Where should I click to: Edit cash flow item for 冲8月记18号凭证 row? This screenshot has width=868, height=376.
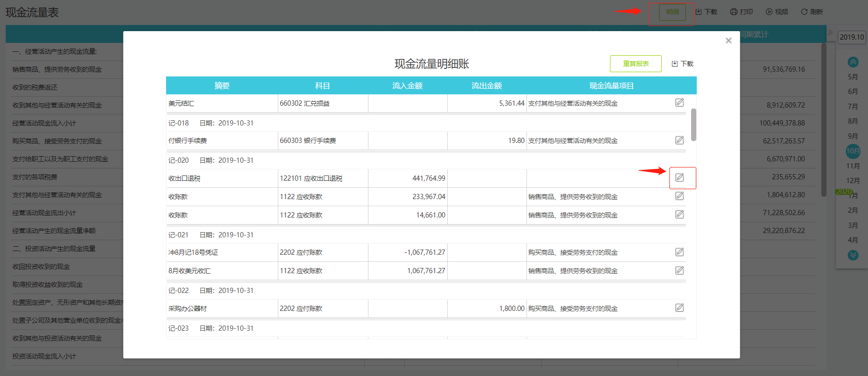click(679, 252)
